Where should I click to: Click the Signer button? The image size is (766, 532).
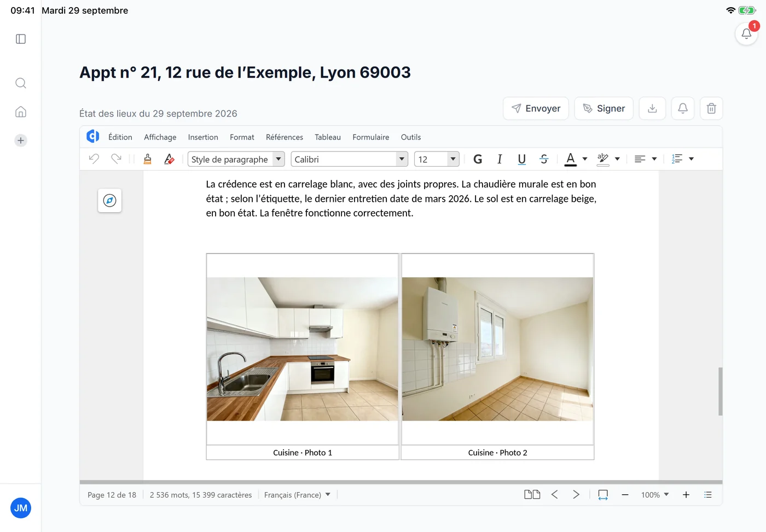coord(604,108)
